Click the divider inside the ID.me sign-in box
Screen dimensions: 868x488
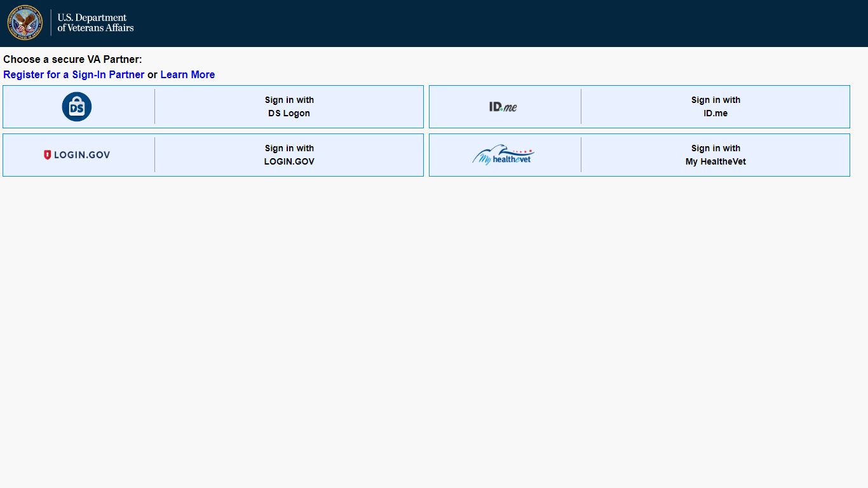[x=581, y=107]
